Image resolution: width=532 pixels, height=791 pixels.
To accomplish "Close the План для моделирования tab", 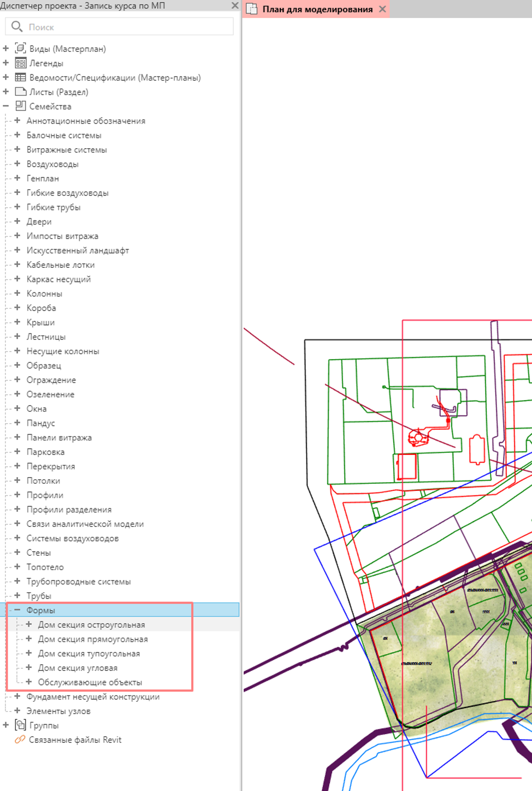I will [x=382, y=9].
